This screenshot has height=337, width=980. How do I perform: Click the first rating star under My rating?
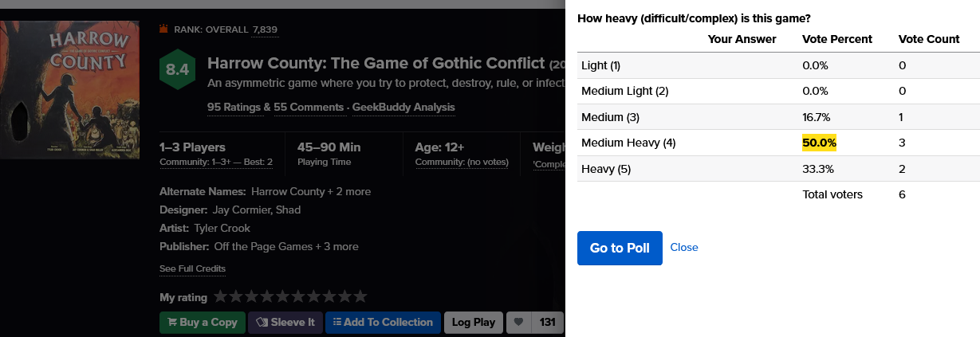(220, 296)
